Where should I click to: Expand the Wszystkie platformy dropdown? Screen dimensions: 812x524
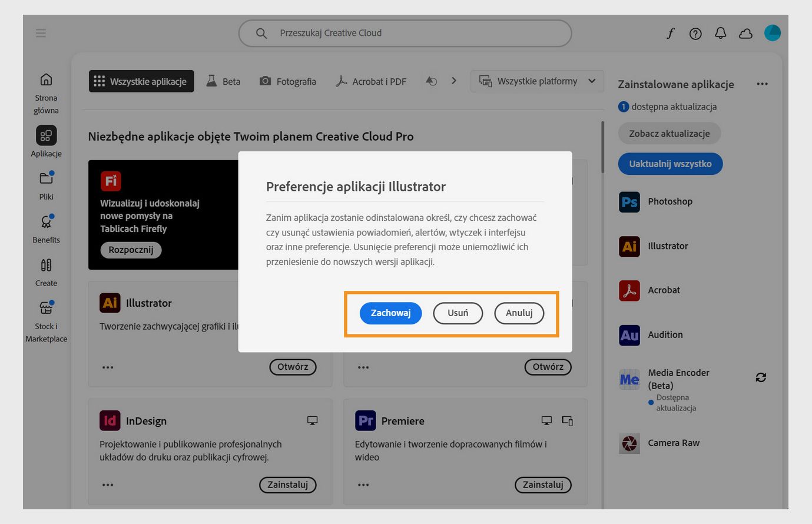pyautogui.click(x=537, y=81)
